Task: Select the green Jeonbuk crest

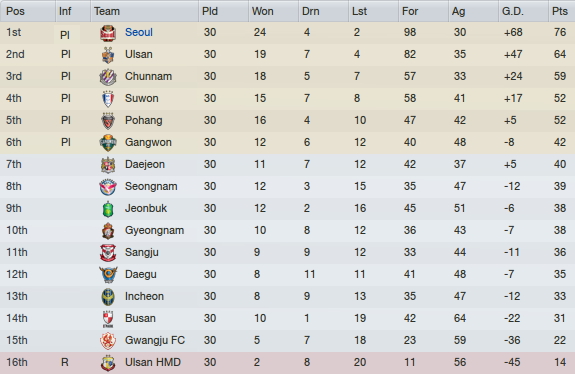Action: click(108, 209)
